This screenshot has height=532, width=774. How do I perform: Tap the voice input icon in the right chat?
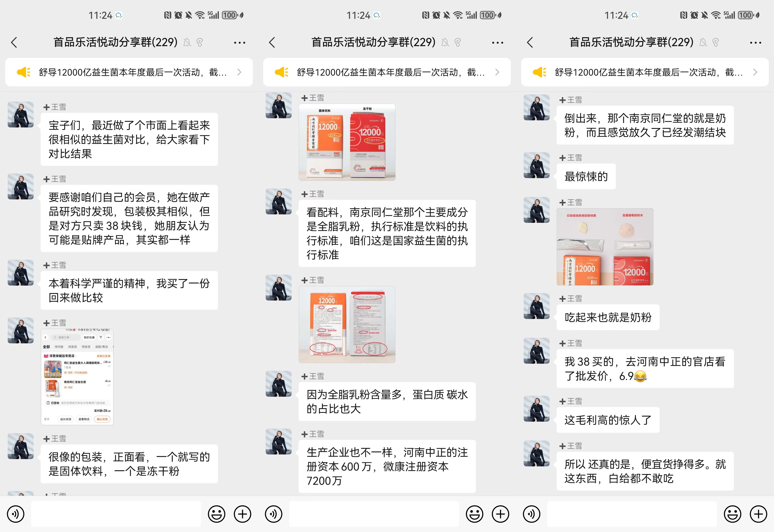[x=532, y=514]
